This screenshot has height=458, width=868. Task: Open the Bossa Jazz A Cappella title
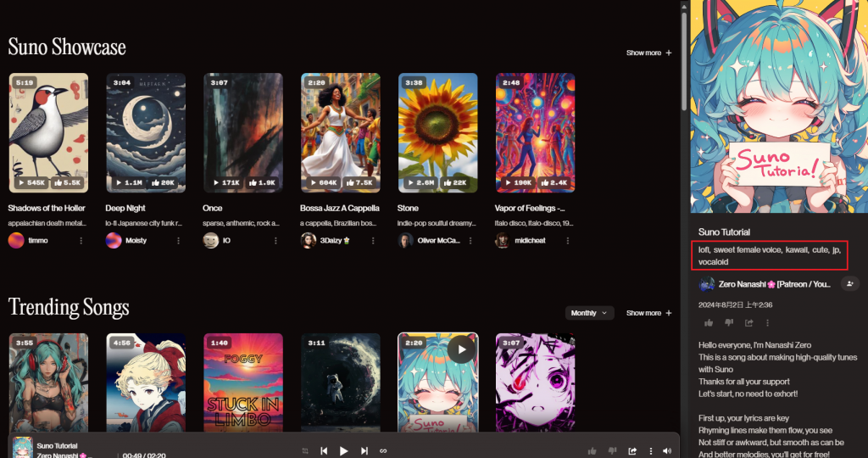(340, 209)
